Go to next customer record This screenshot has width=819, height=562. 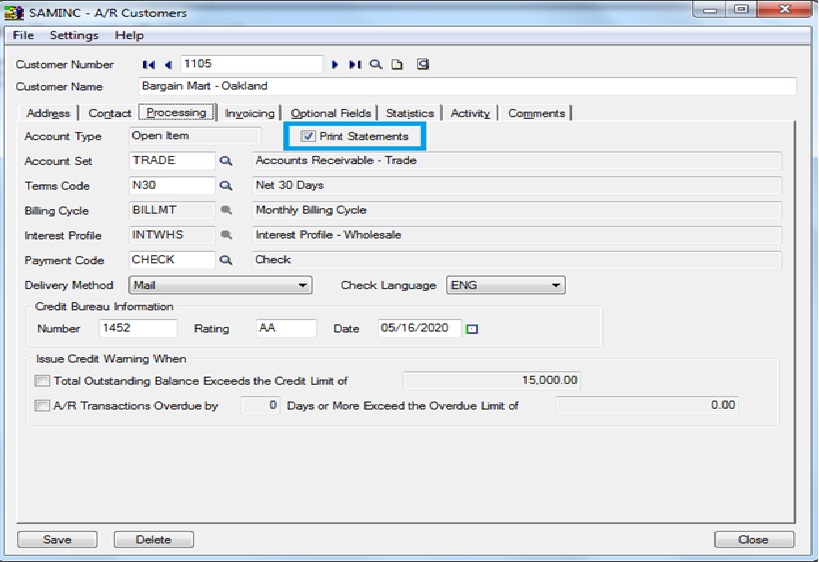(335, 65)
